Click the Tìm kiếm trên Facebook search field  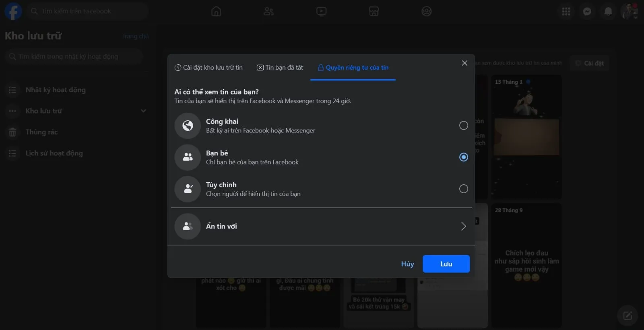tap(89, 11)
